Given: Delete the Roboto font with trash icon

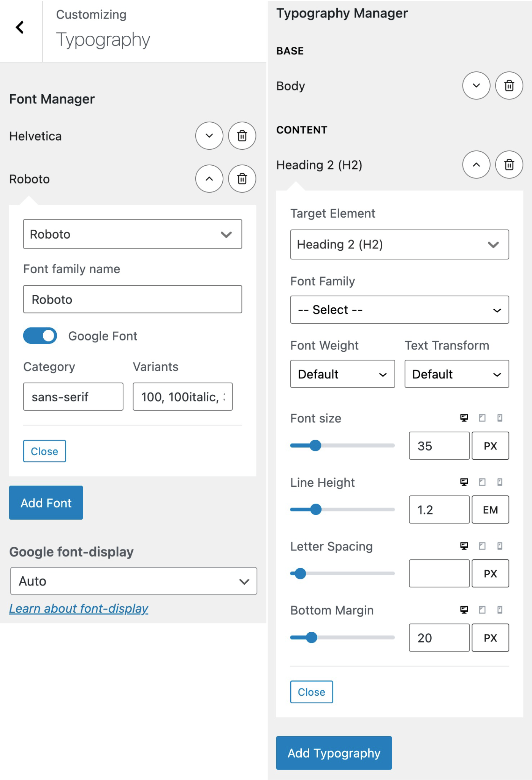Looking at the screenshot, I should click(242, 179).
